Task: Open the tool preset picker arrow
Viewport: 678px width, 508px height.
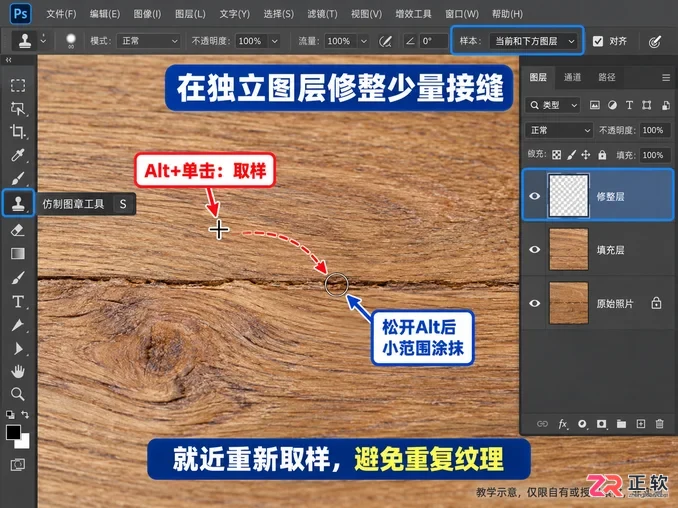Action: tap(43, 41)
